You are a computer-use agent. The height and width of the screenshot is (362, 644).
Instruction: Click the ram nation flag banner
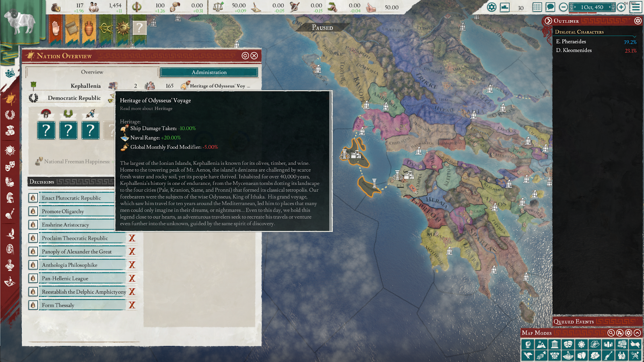point(20,22)
